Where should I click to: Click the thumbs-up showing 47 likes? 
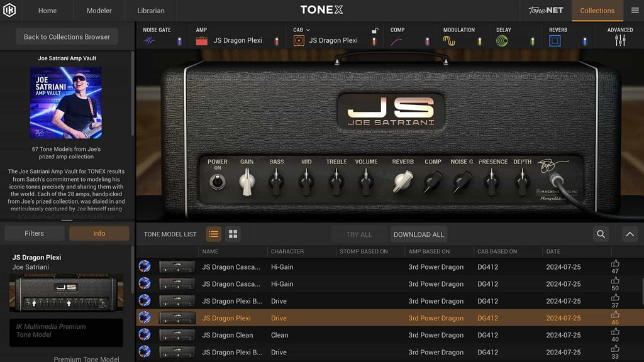(615, 263)
